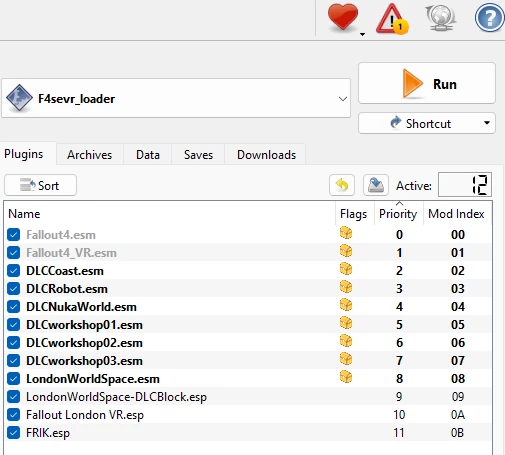Select the Fallout4_VR.esm plugin name
This screenshot has width=505, height=455.
[71, 253]
